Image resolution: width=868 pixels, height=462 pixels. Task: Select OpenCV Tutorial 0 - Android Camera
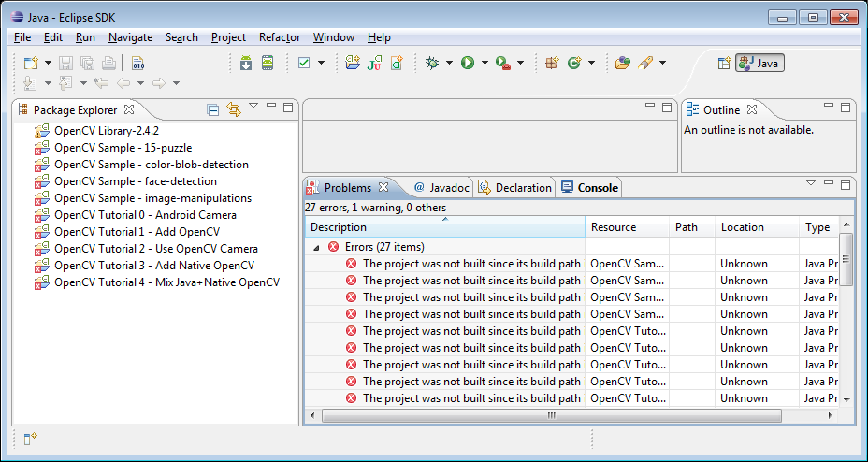(x=135, y=215)
